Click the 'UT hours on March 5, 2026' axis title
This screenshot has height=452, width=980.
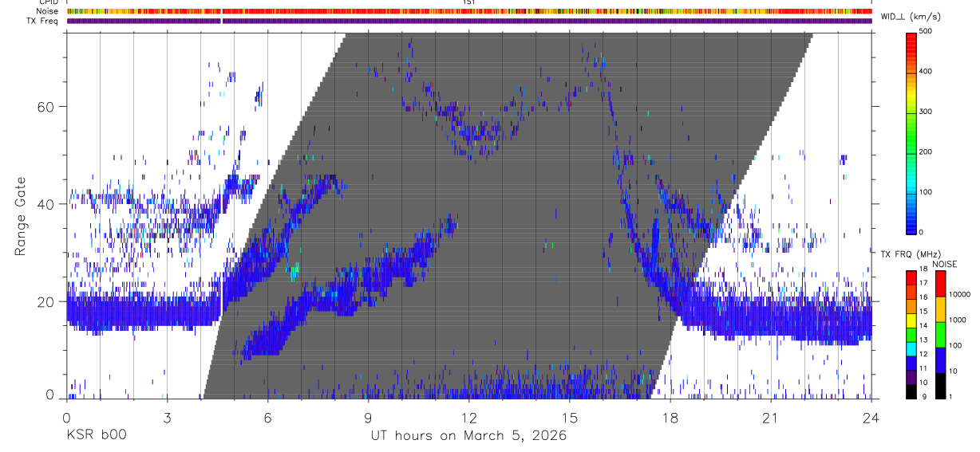(468, 436)
